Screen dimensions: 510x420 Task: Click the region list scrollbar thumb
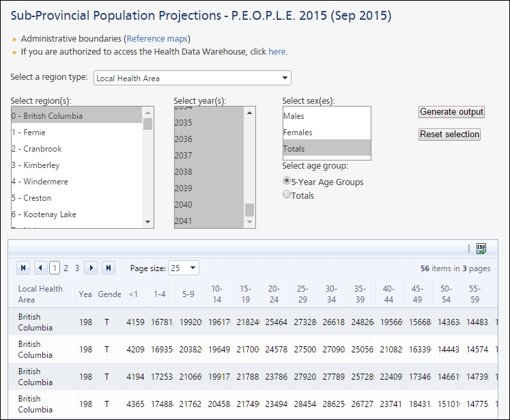pos(147,124)
